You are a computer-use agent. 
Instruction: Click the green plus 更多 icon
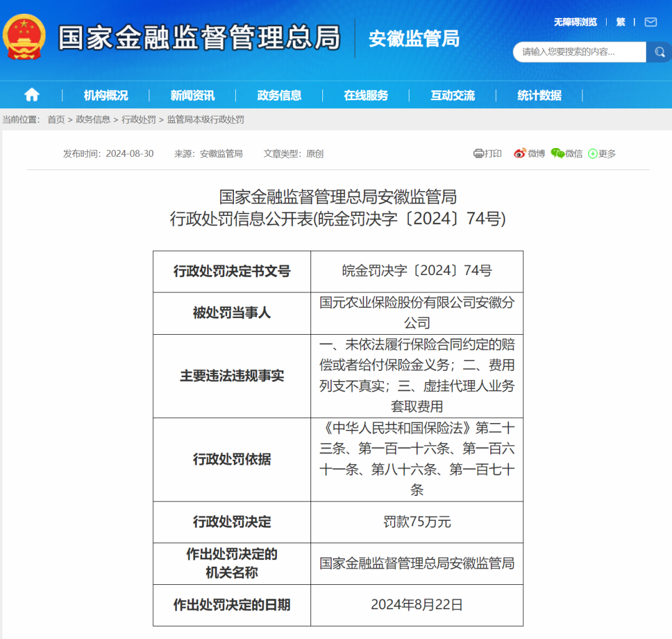[593, 154]
